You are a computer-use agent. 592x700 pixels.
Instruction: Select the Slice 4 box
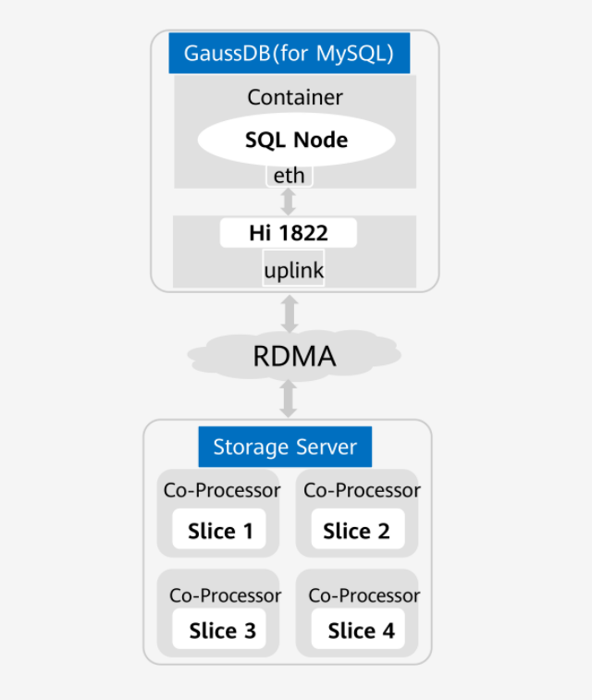pos(361,631)
